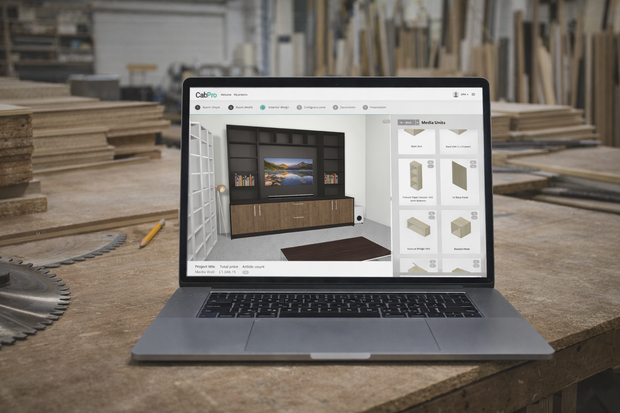
Task: Click the Back button in Media Units panel
Action: [x=406, y=123]
